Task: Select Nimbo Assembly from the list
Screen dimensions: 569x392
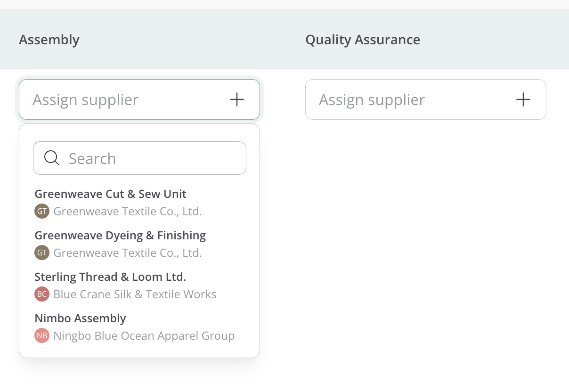Action: (139, 327)
